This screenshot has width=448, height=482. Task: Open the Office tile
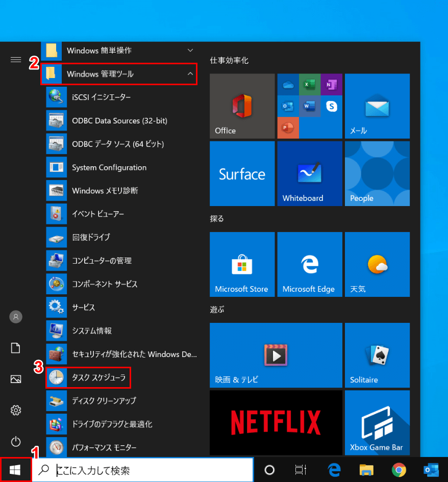coord(242,106)
